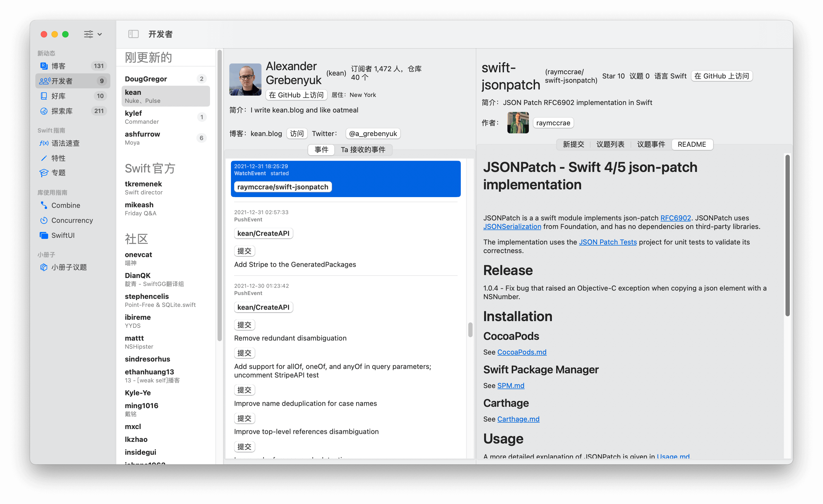The image size is (823, 504).
Task: Click 提交 above Remove redundant disambiguation
Action: point(244,325)
